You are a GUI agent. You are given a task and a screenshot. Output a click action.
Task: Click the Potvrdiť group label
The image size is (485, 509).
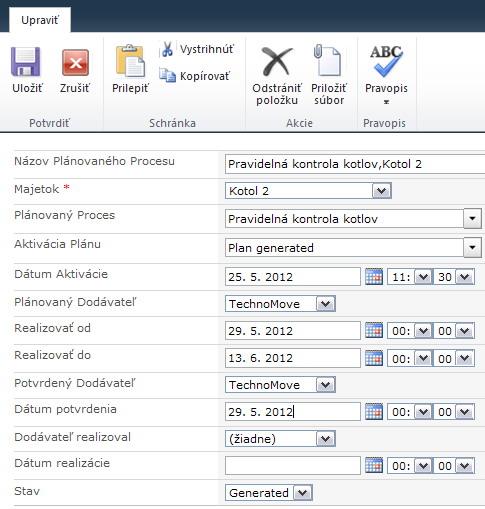pyautogui.click(x=49, y=123)
